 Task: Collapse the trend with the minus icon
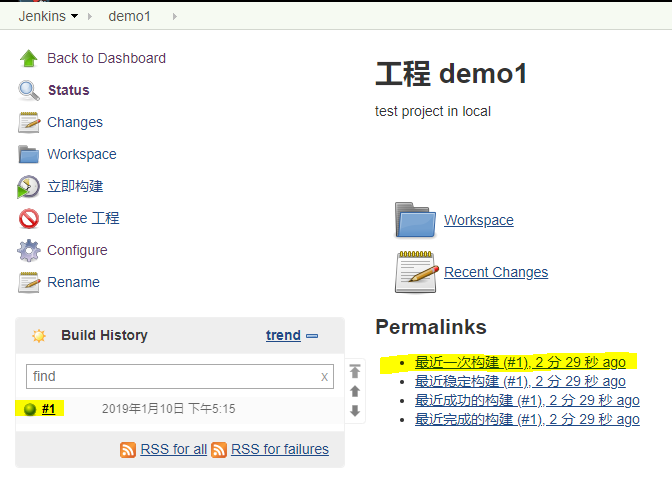pos(312,336)
